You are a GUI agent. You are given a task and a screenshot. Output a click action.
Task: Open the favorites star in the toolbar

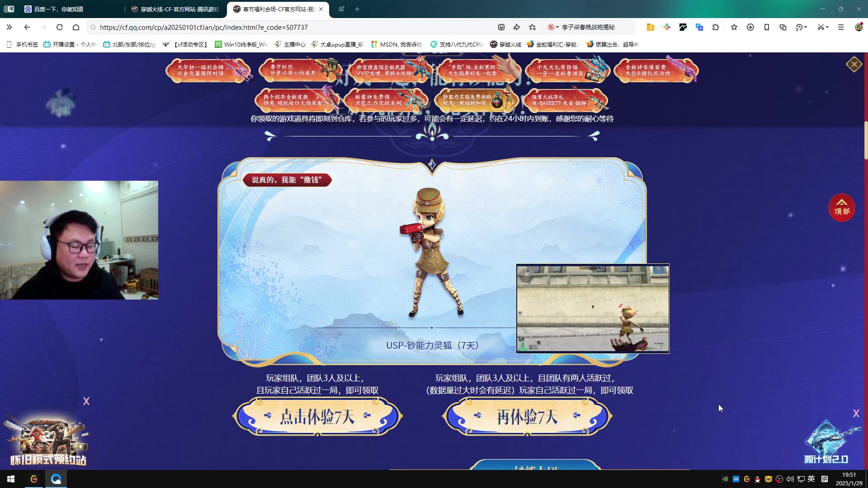tap(734, 27)
